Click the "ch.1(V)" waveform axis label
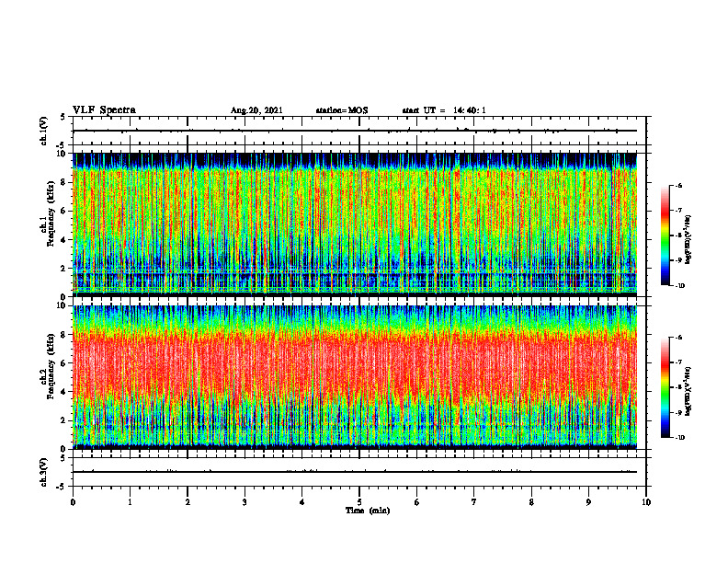 [44, 131]
